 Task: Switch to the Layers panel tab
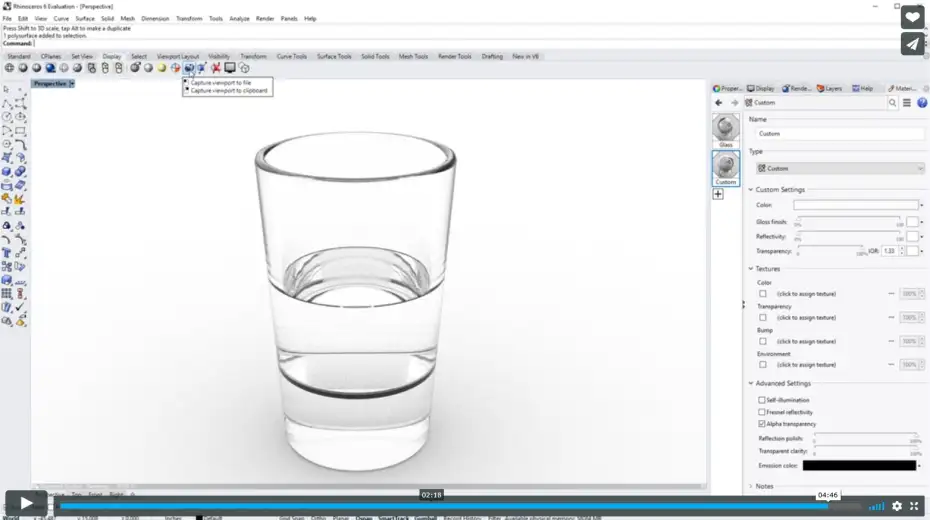click(830, 88)
